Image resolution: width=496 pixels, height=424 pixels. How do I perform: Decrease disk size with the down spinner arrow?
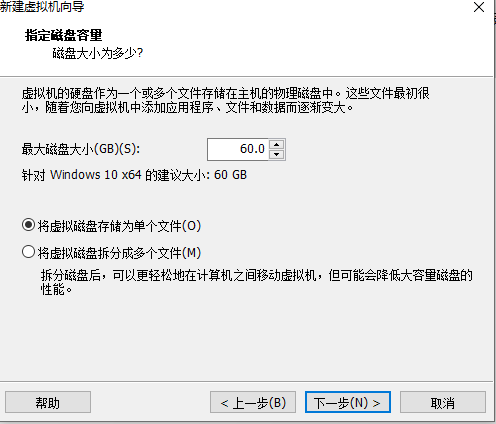coord(276,154)
